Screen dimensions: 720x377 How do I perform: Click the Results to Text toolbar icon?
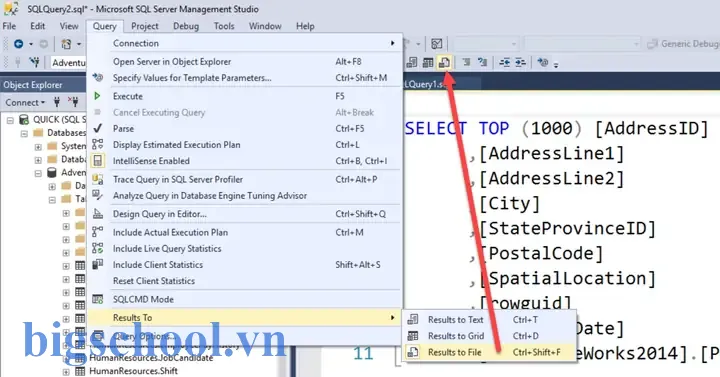(x=412, y=62)
